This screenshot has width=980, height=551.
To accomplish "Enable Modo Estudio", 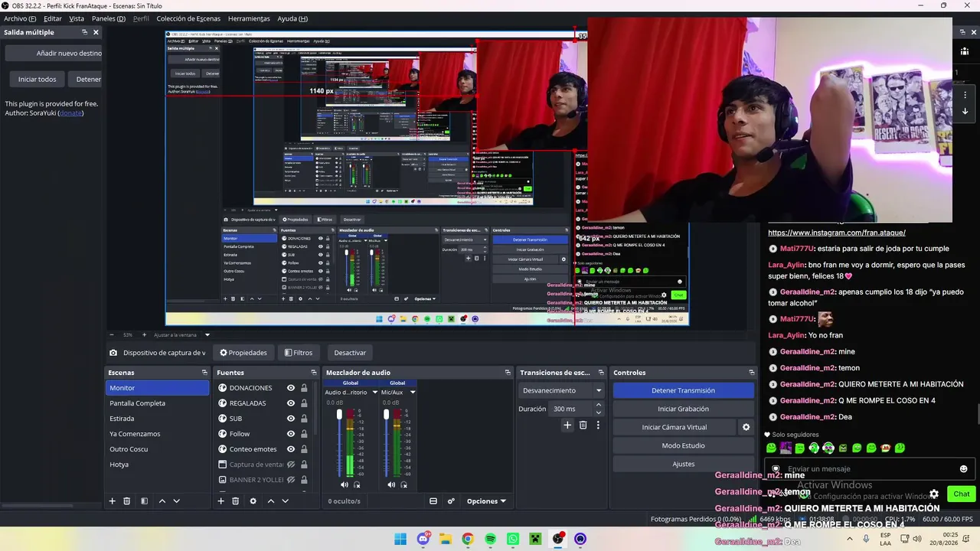I will click(684, 445).
